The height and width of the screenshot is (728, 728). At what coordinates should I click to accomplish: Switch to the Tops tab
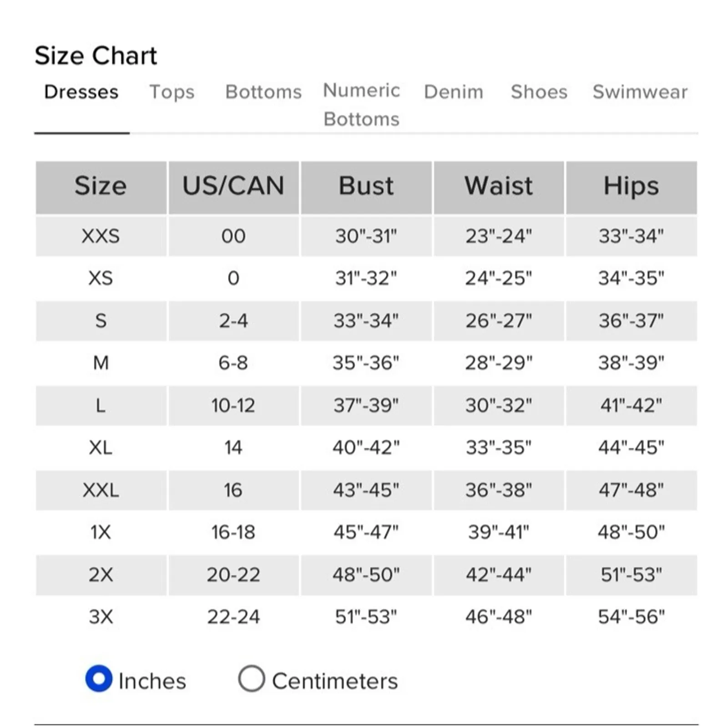coord(172,92)
